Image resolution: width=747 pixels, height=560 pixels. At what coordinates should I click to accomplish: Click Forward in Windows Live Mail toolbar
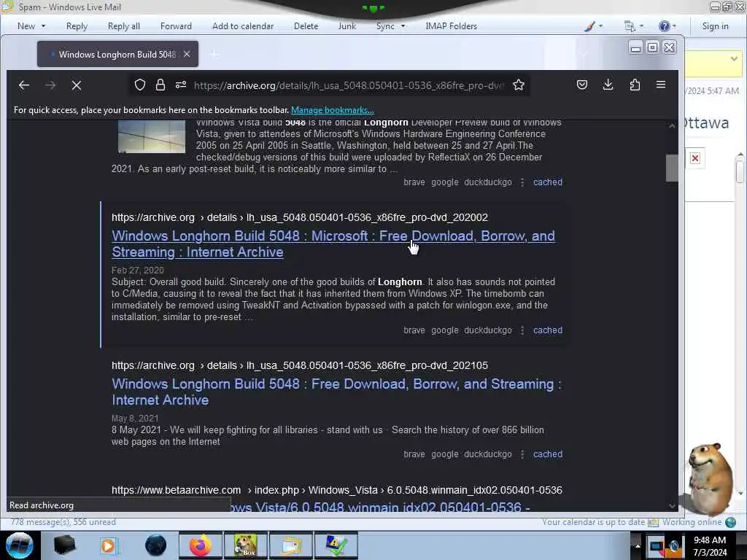pyautogui.click(x=176, y=26)
